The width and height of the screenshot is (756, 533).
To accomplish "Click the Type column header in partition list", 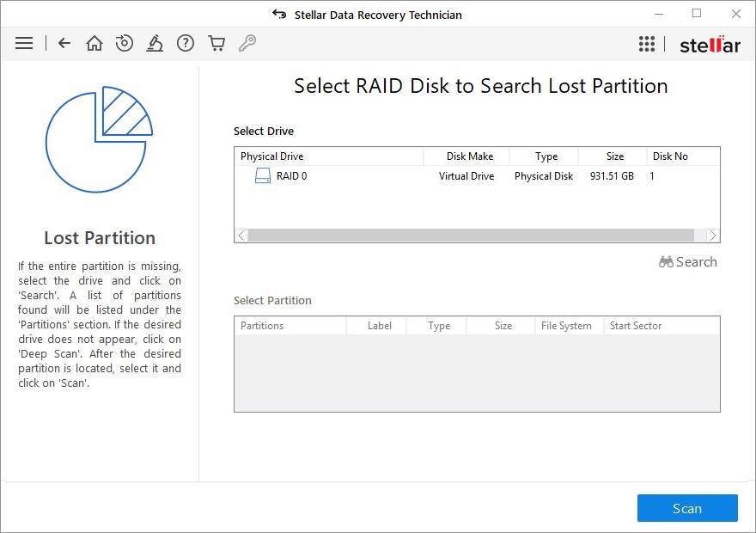I will pos(436,326).
